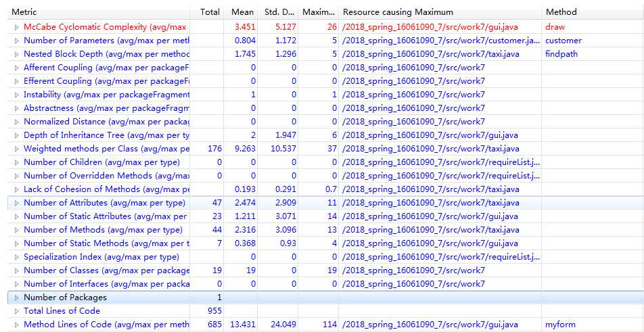Click the 'findpath' method cell
This screenshot has width=644, height=332.
[x=561, y=54]
